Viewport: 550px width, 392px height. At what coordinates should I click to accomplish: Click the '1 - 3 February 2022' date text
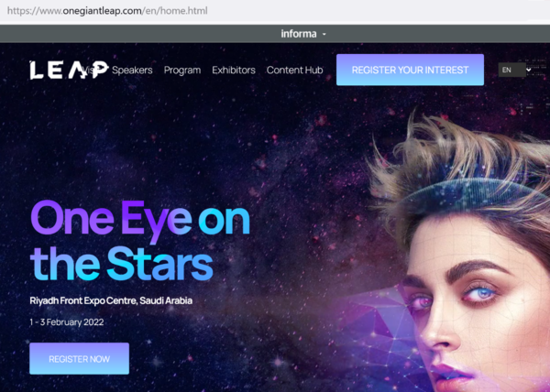tap(67, 322)
